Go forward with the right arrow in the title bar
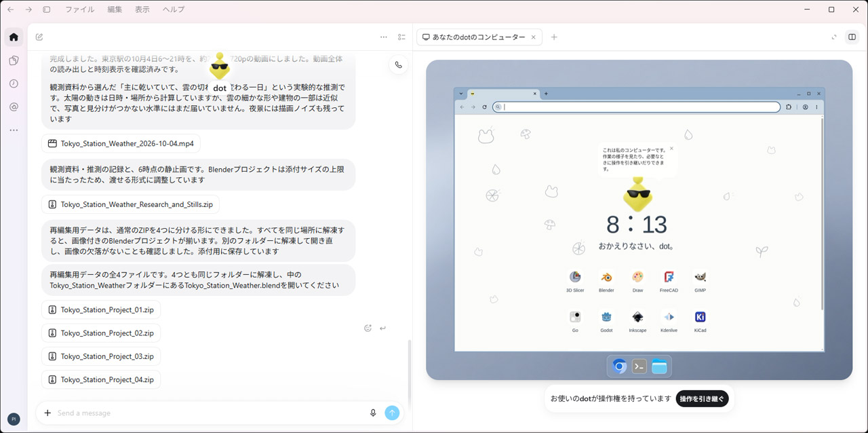 [x=28, y=10]
